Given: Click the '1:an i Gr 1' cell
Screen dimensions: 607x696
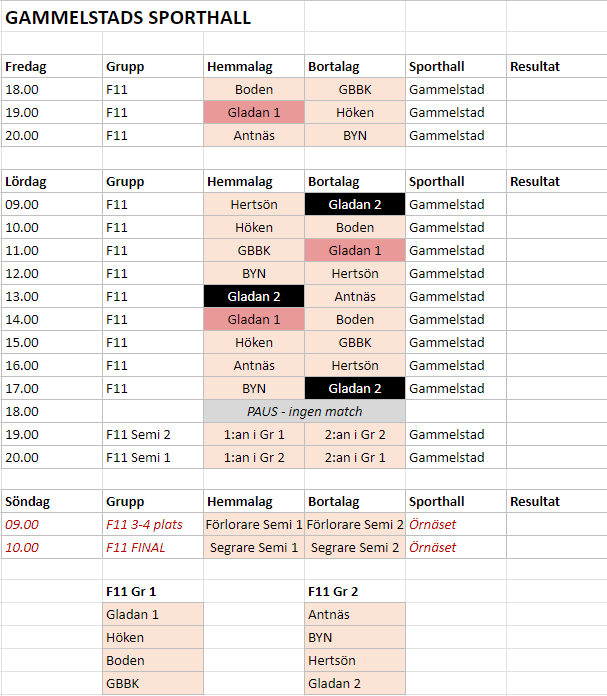Looking at the screenshot, I should (254, 434).
